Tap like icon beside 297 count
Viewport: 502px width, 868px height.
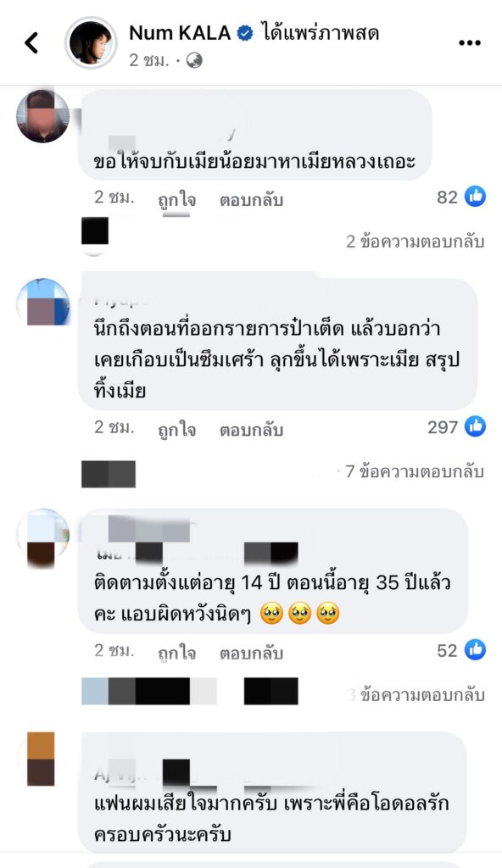click(x=475, y=427)
